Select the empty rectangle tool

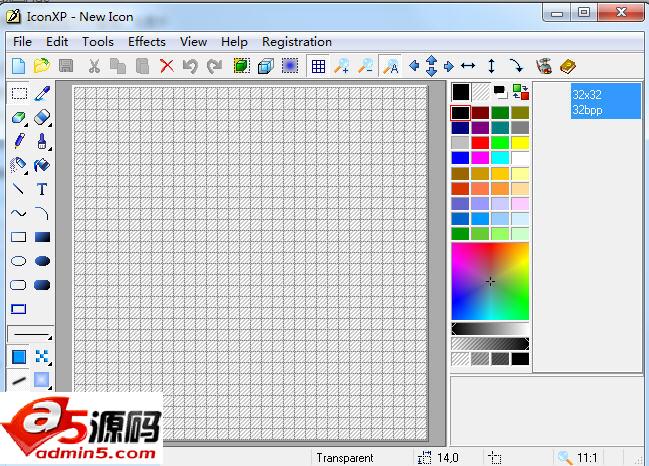tap(18, 237)
